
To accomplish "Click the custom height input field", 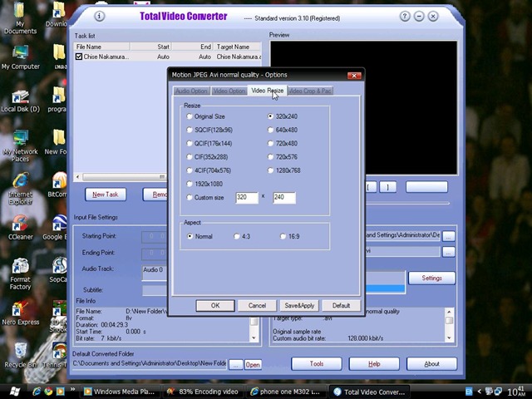I will [x=284, y=198].
